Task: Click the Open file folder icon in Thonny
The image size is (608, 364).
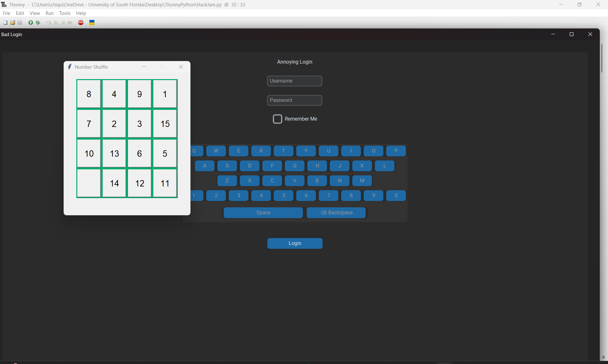Action: (13, 22)
